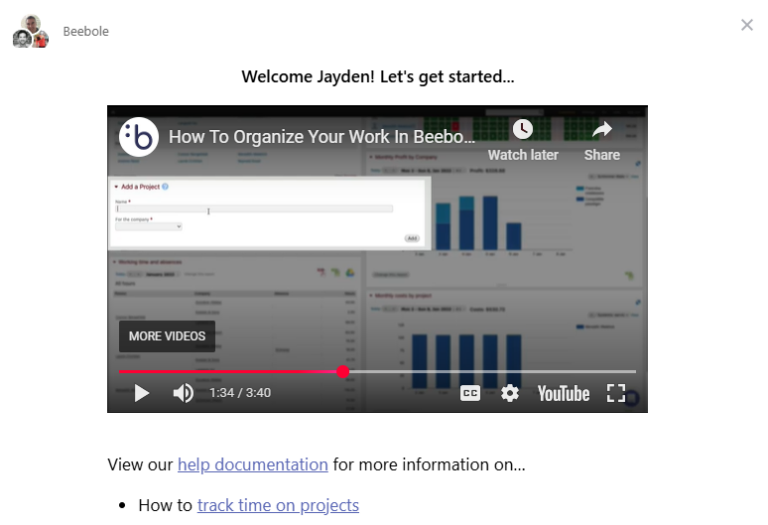Open the video settings gear
The width and height of the screenshot is (768, 525).
tap(510, 393)
